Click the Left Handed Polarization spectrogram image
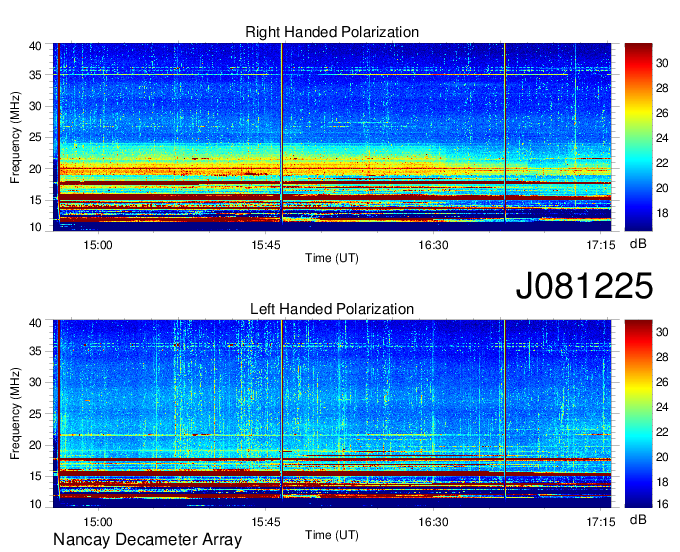680x552 pixels. [x=332, y=414]
